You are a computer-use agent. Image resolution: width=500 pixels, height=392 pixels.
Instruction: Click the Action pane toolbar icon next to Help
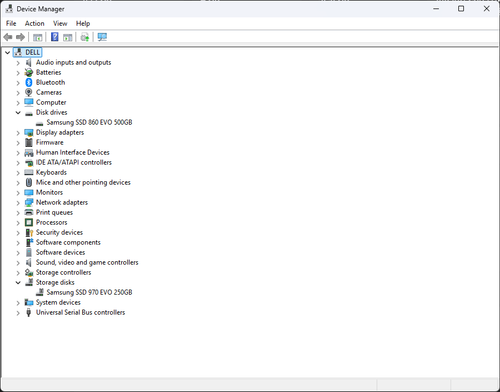click(68, 37)
